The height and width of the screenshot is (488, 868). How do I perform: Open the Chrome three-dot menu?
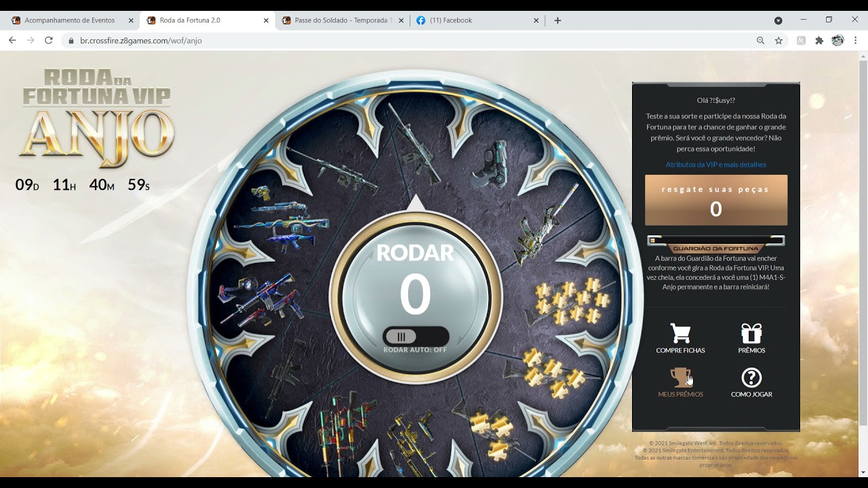coord(856,41)
